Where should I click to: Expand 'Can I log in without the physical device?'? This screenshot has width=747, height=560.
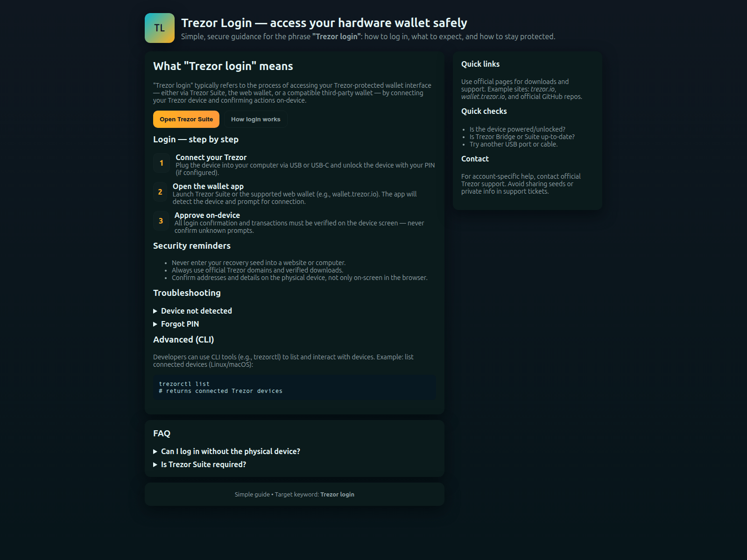230,452
